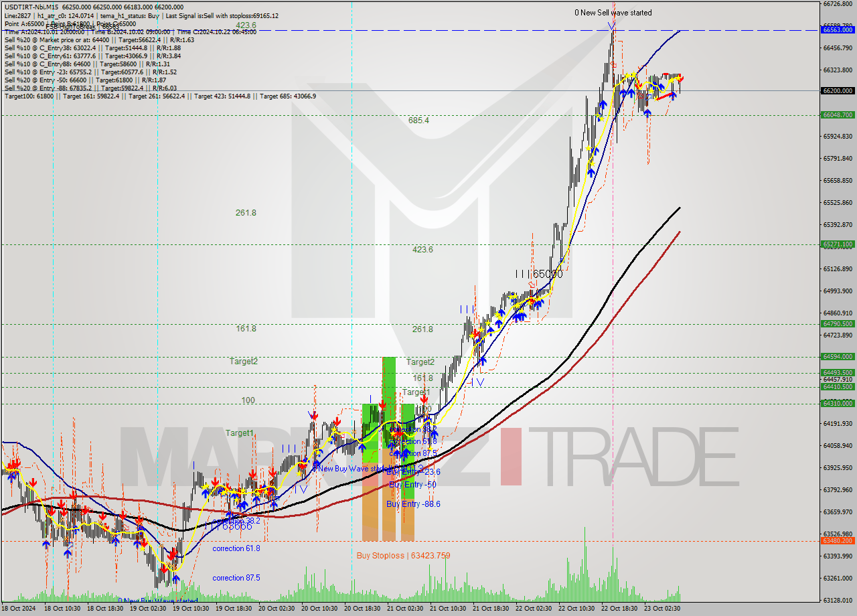Click the '19 Oct 10:30' time axis label
This screenshot has width=857, height=616.
point(191,609)
